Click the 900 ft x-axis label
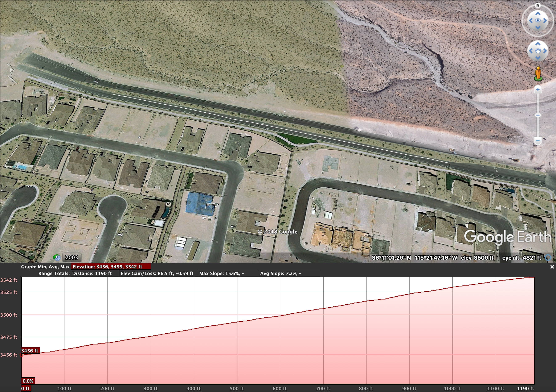Image resolution: width=556 pixels, height=392 pixels. click(409, 389)
